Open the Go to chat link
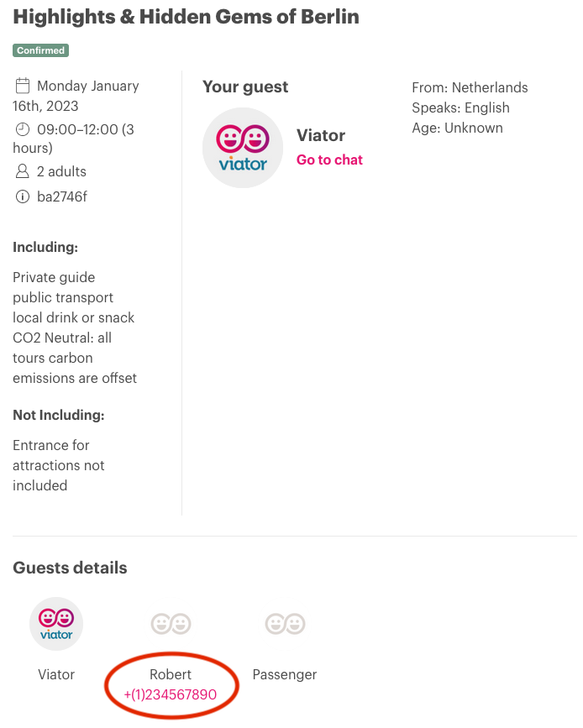583x728 pixels. (x=329, y=160)
